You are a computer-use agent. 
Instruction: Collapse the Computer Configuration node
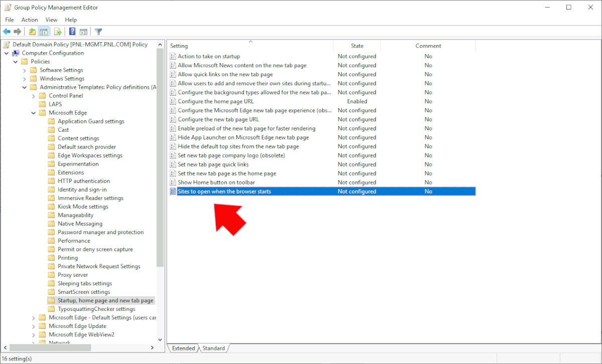pos(7,53)
